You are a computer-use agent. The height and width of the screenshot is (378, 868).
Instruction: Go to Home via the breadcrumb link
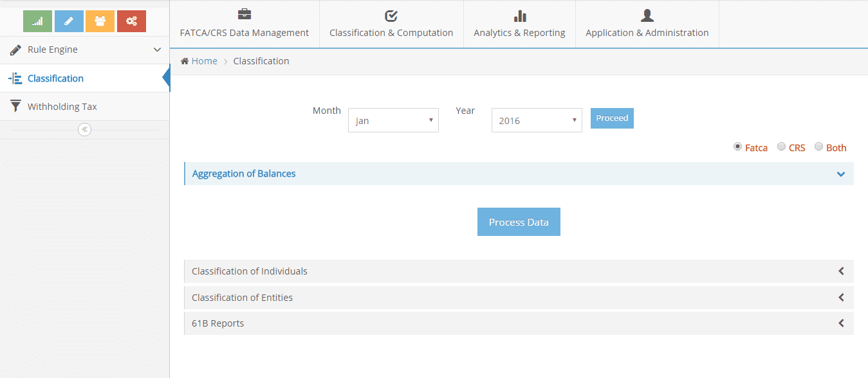(x=204, y=61)
